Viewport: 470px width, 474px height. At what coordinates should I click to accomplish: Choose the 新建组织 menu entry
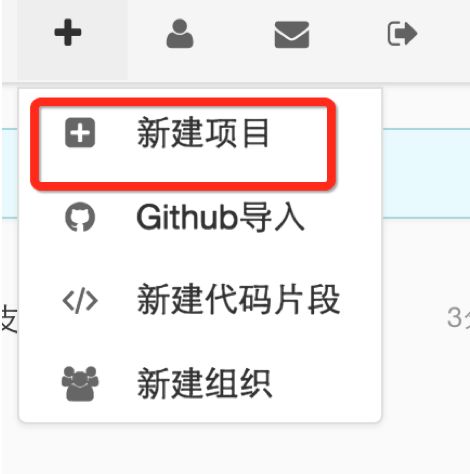205,384
